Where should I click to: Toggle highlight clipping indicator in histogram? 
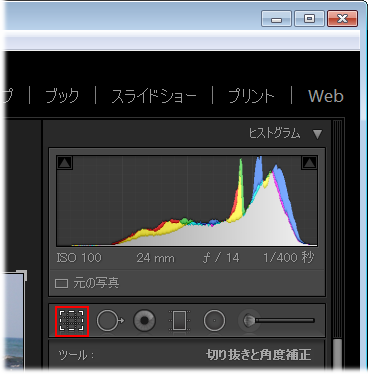(309, 163)
